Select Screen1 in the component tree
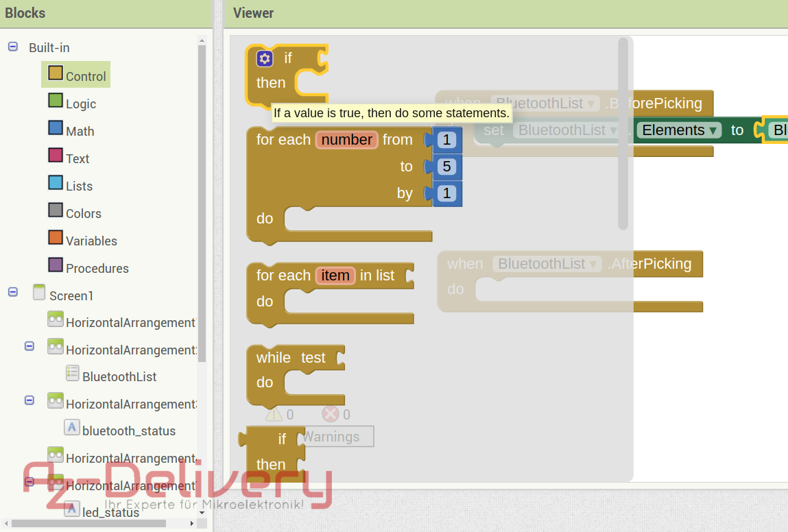 [x=63, y=294]
